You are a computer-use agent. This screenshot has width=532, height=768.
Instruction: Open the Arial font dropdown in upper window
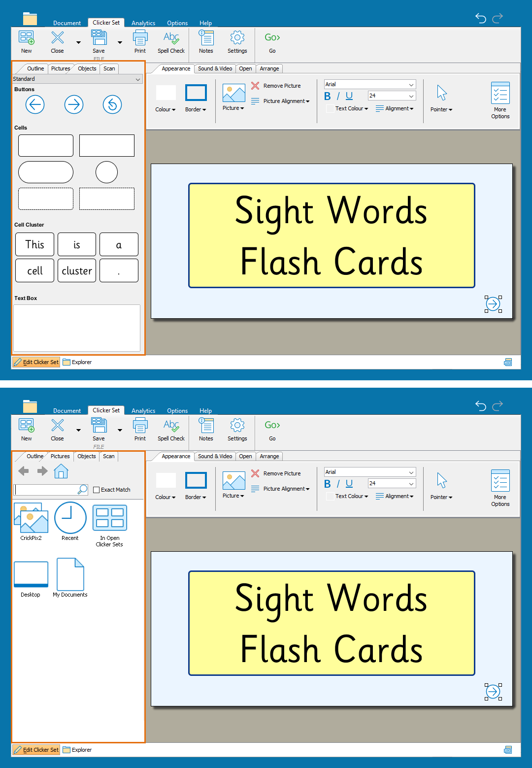click(x=411, y=85)
